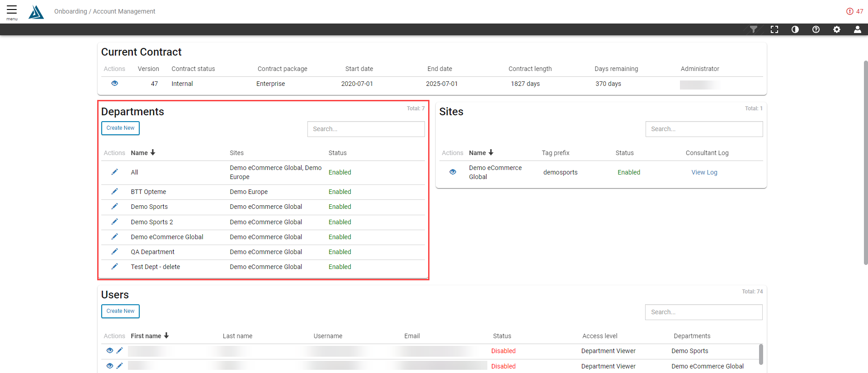
Task: Open the View Log link
Action: 704,172
